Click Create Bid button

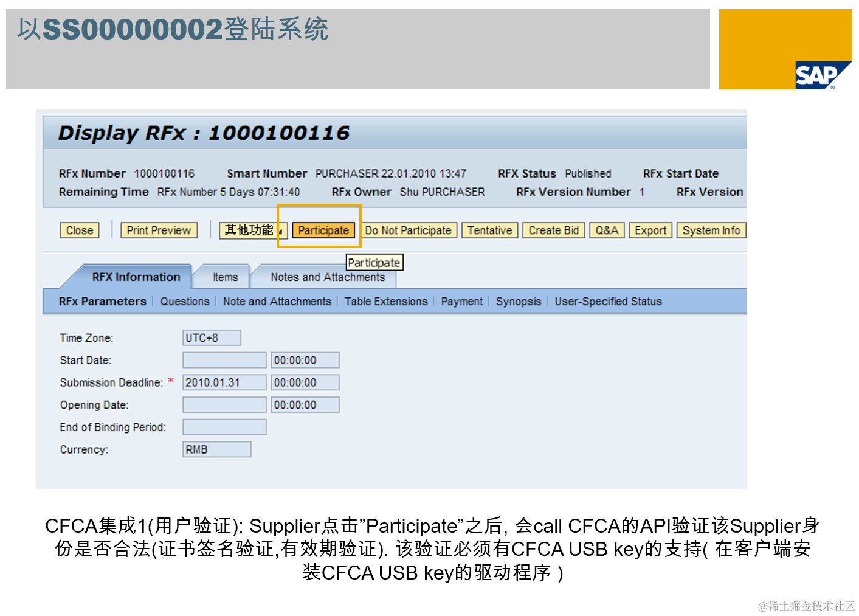pos(554,230)
